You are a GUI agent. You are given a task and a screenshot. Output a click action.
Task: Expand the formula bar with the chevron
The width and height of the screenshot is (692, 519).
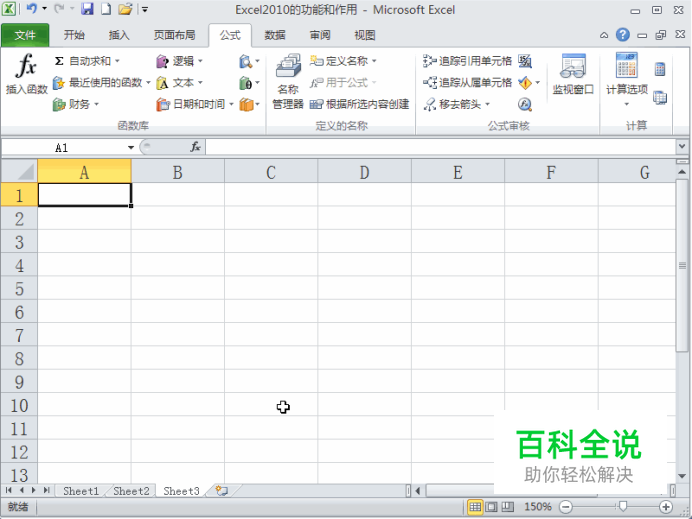click(682, 146)
